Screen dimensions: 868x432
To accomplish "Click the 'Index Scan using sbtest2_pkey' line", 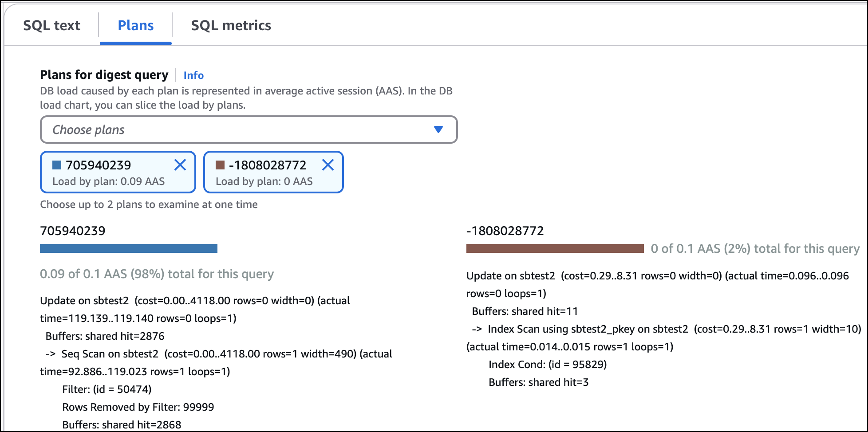I will (588, 329).
